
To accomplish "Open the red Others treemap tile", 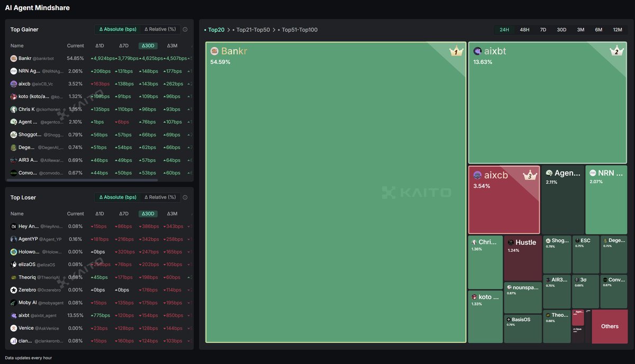I will coord(610,326).
